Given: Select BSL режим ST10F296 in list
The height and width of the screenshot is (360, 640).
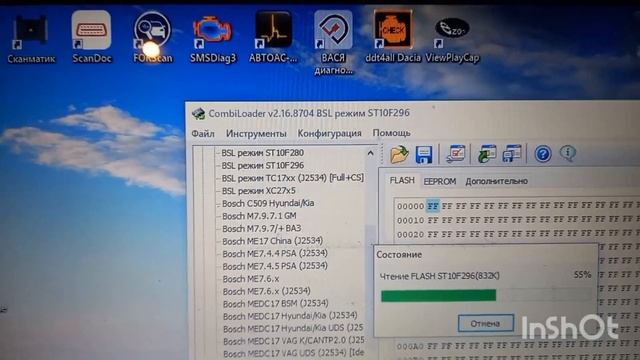Looking at the screenshot, I should (262, 165).
